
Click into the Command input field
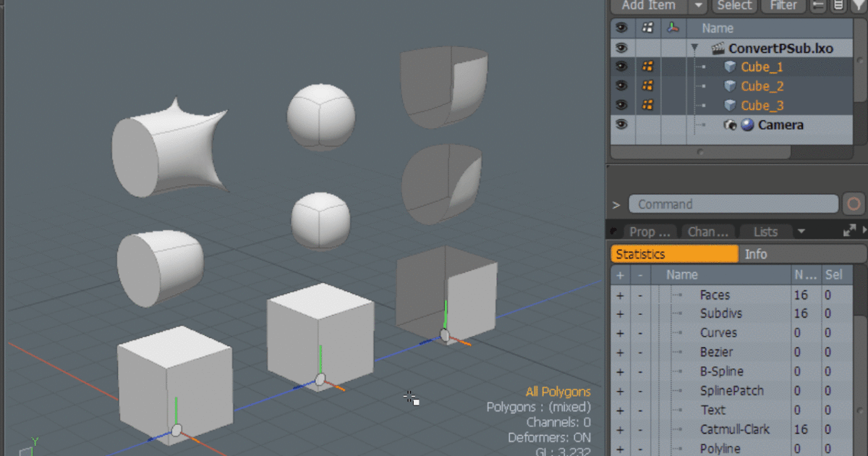point(732,204)
